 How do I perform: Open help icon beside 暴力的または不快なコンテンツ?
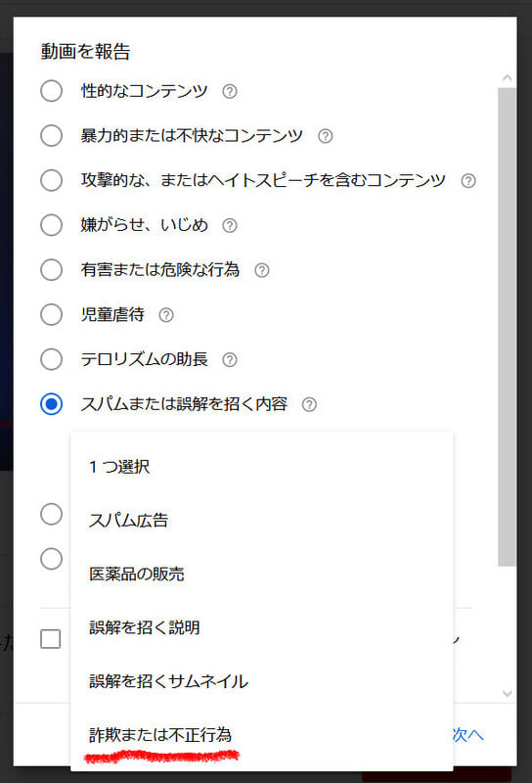[x=326, y=136]
